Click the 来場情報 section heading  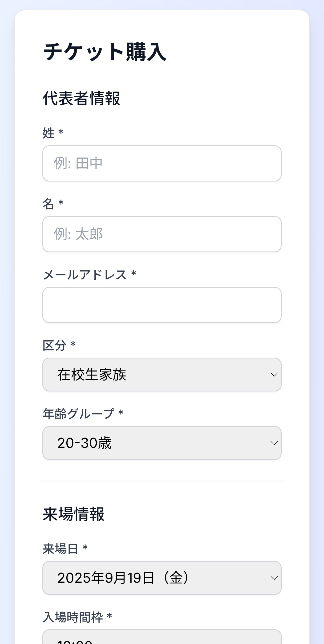pos(74,514)
